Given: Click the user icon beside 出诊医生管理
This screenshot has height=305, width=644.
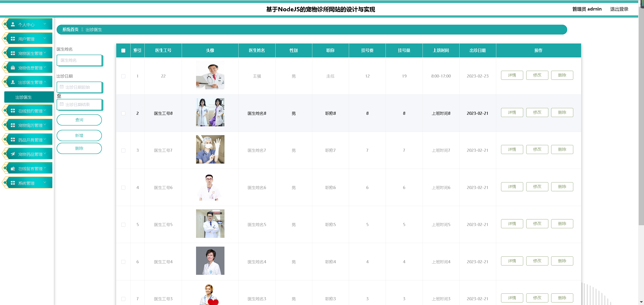Looking at the screenshot, I should 13,82.
